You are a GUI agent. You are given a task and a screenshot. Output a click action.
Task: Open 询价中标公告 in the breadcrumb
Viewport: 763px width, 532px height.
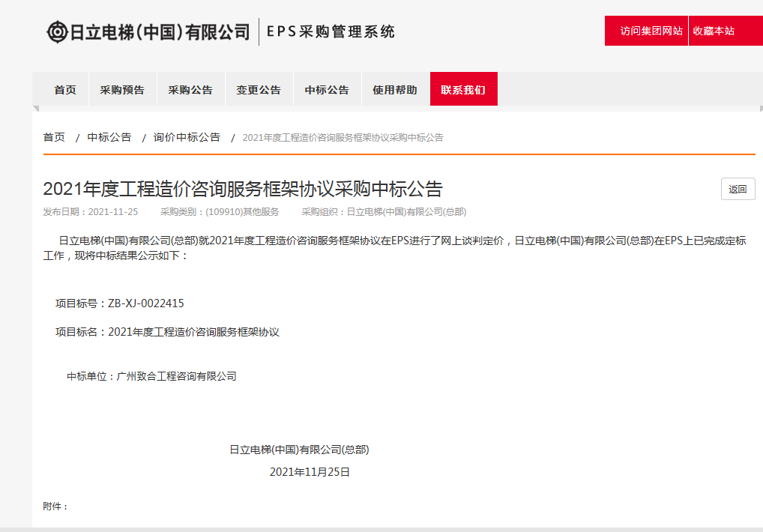187,137
